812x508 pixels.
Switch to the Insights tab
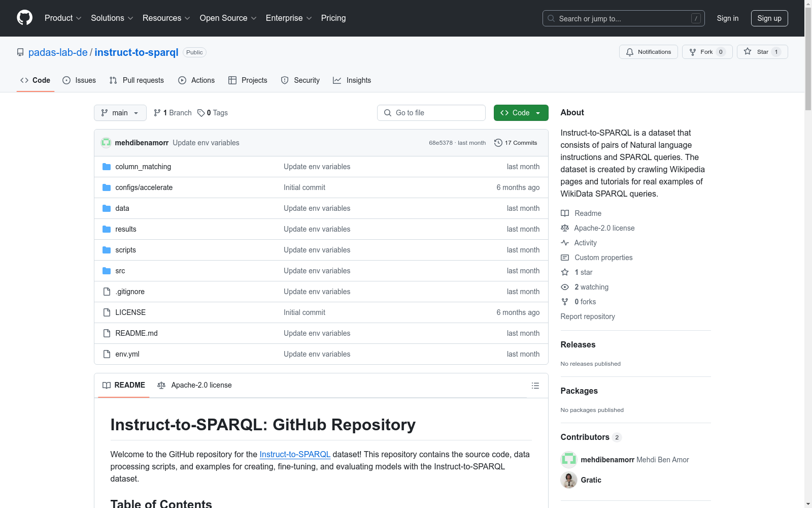pos(352,80)
